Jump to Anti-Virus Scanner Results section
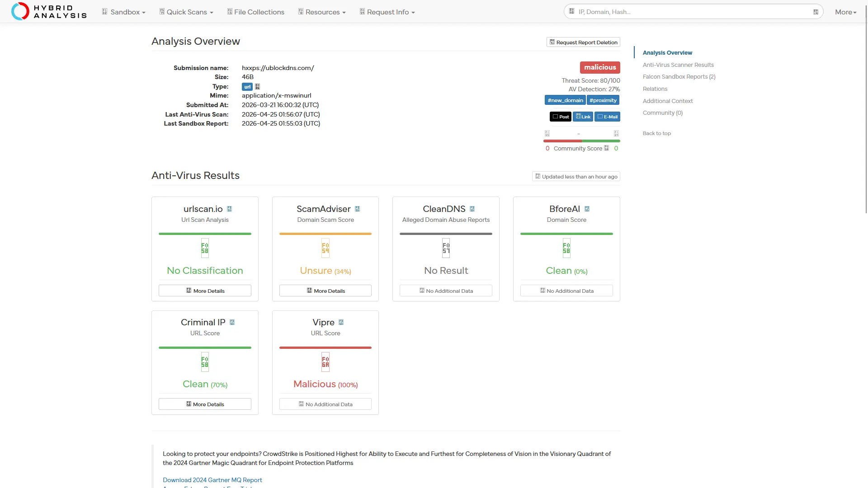This screenshot has height=488, width=868. coord(678,65)
